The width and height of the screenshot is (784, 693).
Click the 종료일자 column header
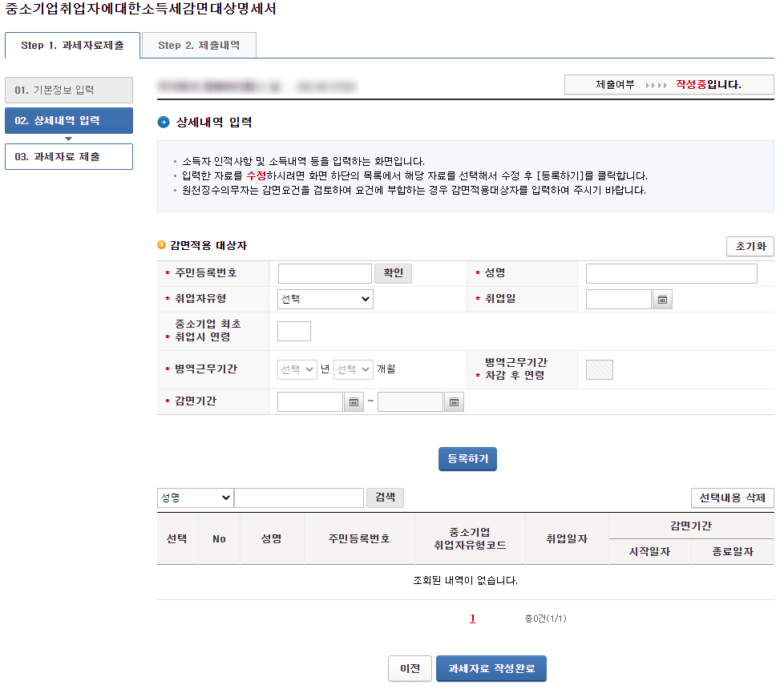[733, 552]
